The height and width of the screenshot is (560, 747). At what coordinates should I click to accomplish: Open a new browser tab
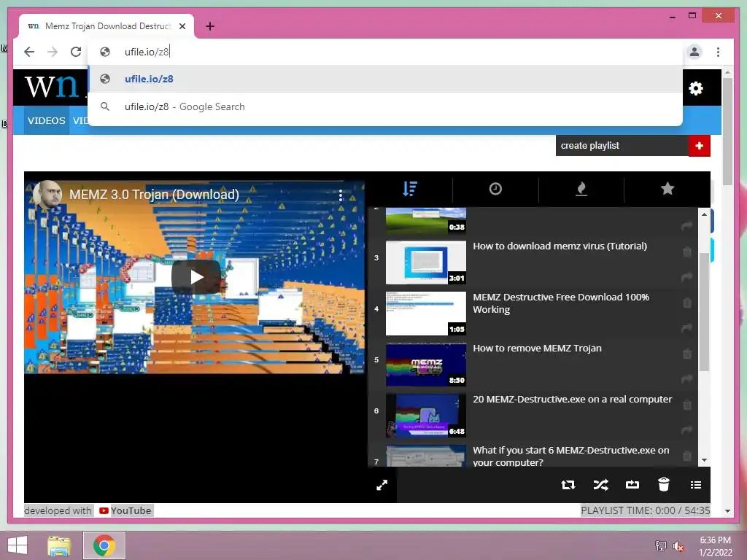209,26
